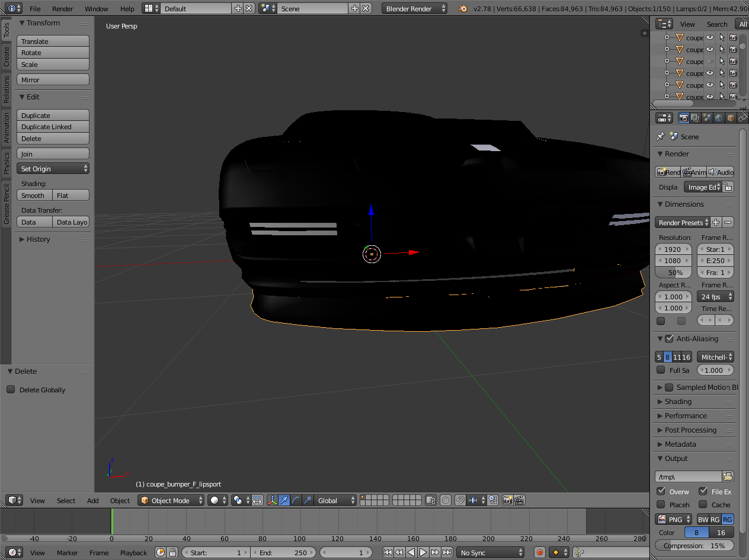The width and height of the screenshot is (749, 560).
Task: Expand the Shading panel in properties
Action: [678, 402]
